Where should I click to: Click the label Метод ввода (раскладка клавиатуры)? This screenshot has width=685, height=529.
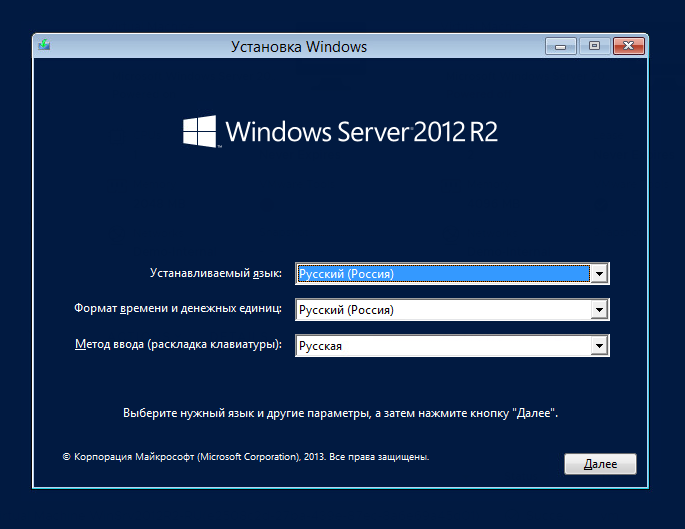point(178,345)
